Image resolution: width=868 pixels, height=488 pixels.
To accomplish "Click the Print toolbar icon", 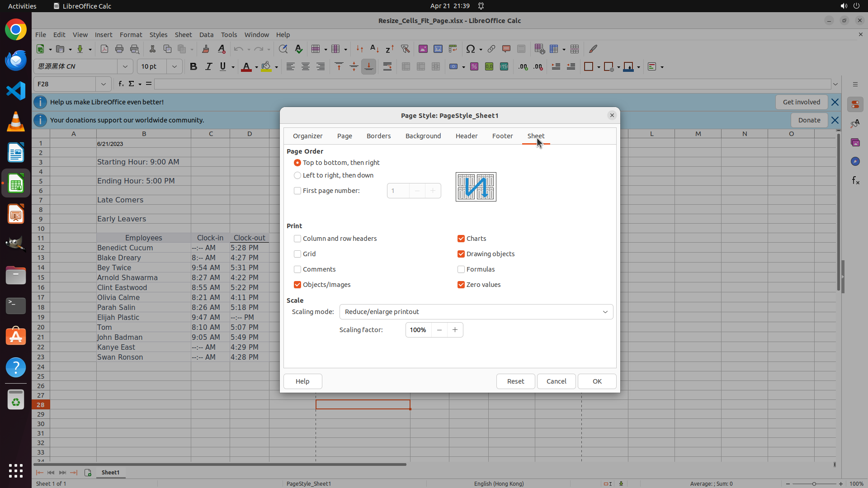I will pos(119,49).
